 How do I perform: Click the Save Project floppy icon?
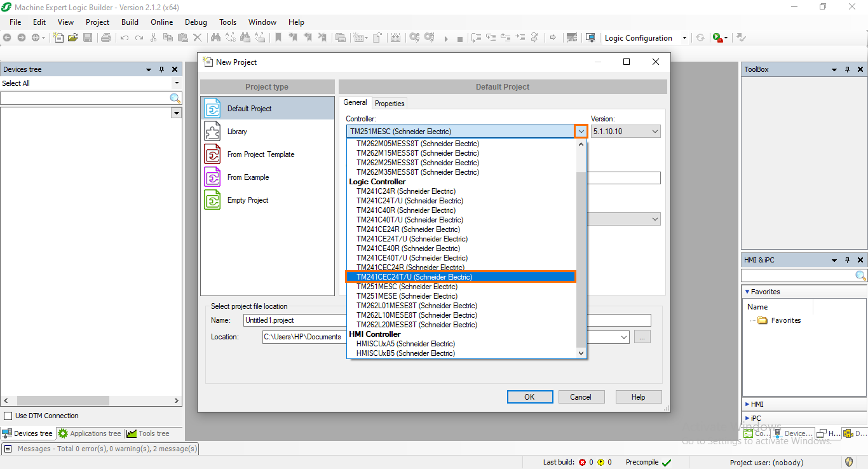tap(88, 37)
